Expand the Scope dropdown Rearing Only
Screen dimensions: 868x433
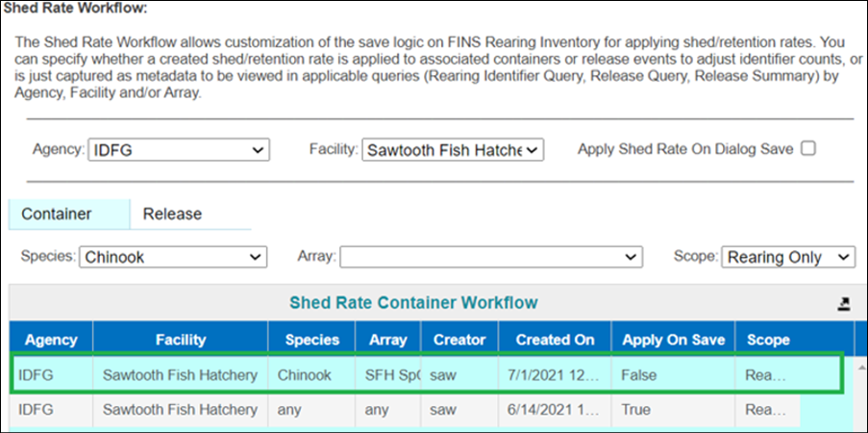point(788,257)
